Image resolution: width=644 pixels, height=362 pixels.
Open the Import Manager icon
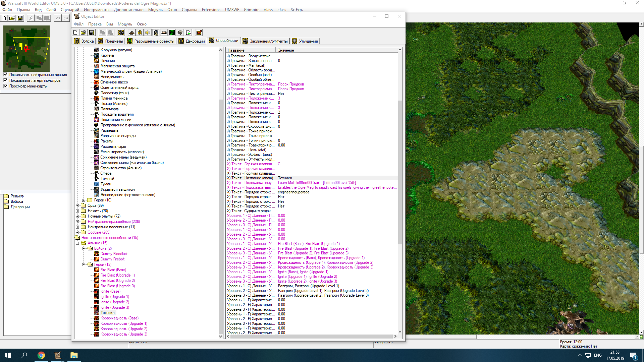tap(188, 33)
